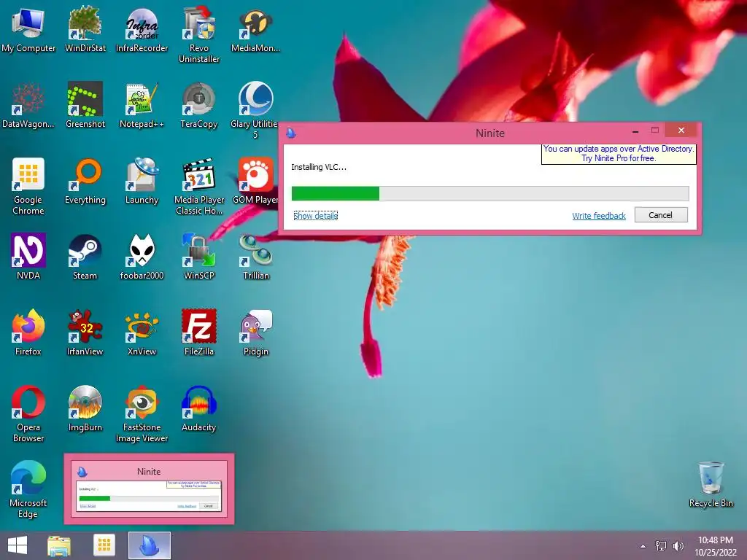Select the FileZilla desktop shortcut

click(199, 333)
